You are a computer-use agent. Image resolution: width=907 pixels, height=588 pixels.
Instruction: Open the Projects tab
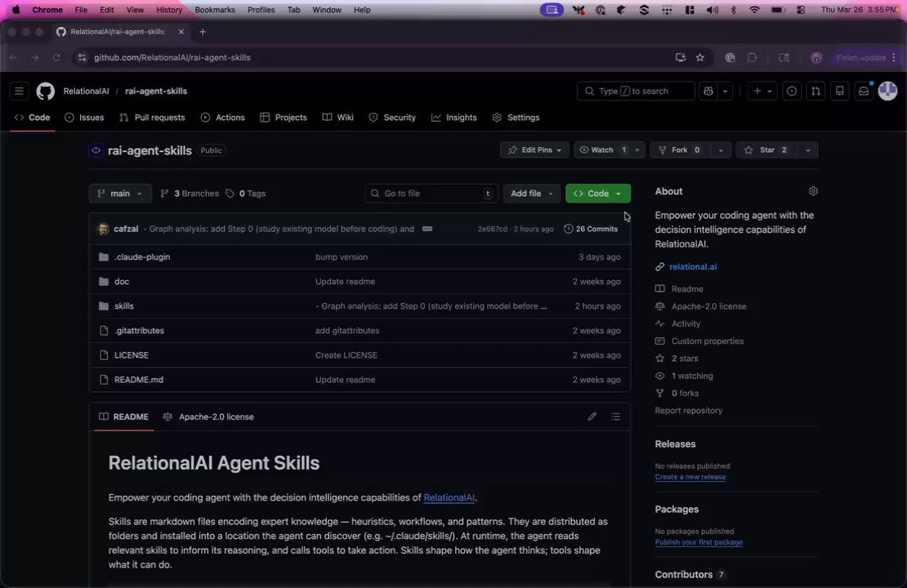[x=284, y=118]
